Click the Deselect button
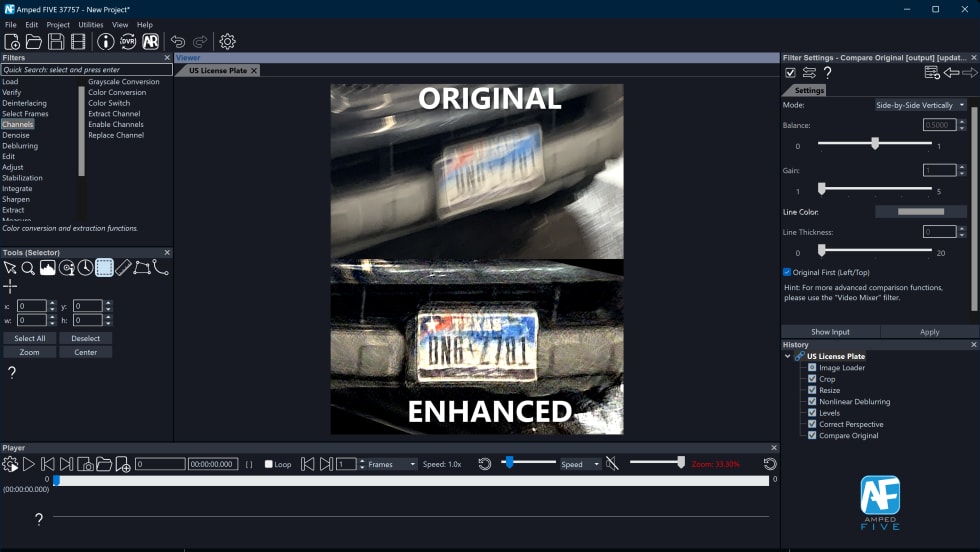 [x=86, y=338]
